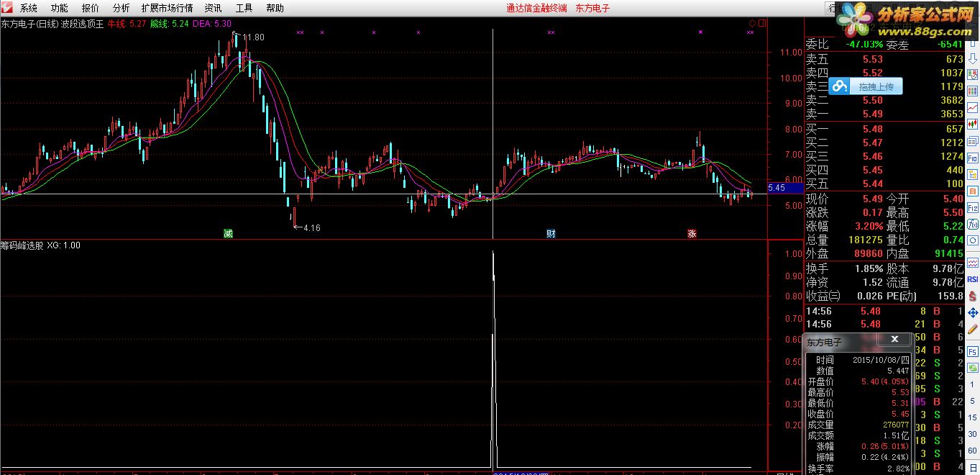Click the 自 self-selected stocks icon
The height and width of the screenshot is (475, 980).
click(972, 191)
